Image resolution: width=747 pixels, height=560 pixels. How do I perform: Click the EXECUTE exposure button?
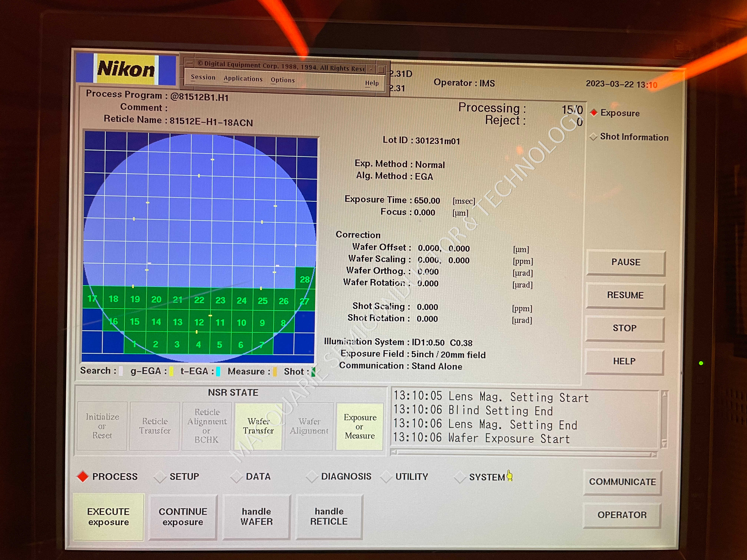click(108, 516)
